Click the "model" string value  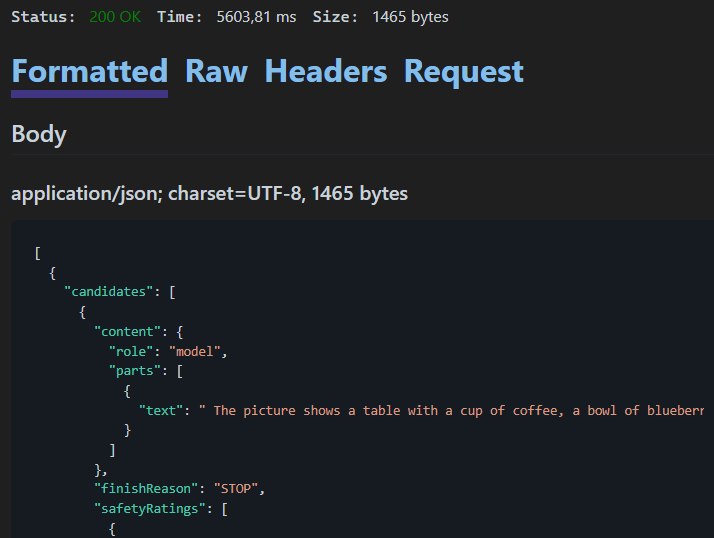[194, 351]
